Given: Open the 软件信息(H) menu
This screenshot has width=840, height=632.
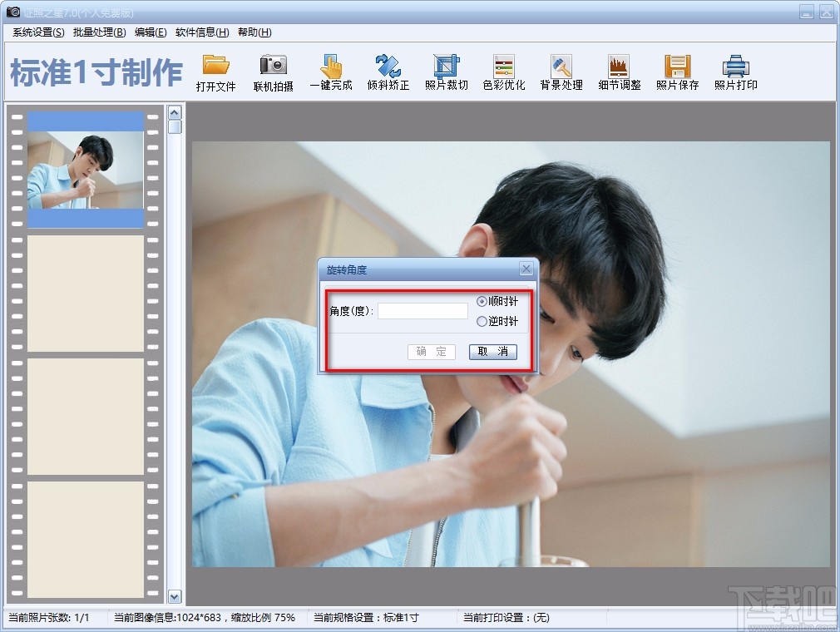Looking at the screenshot, I should point(202,32).
